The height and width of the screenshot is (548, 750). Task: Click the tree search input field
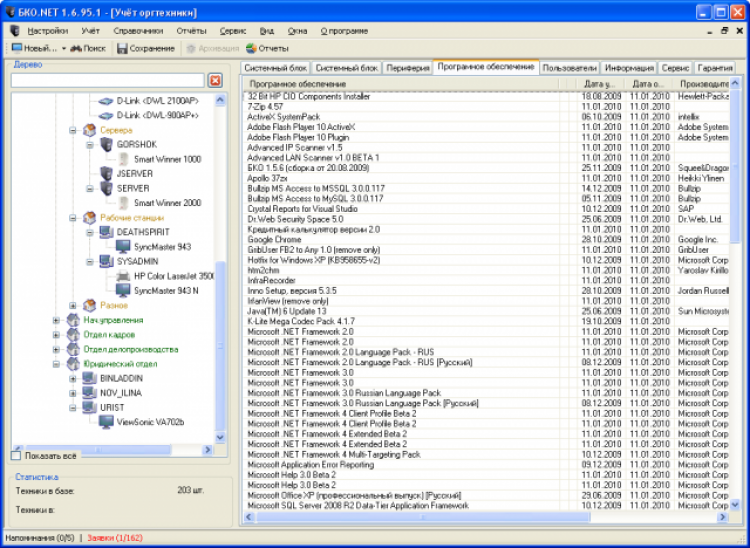[108, 80]
